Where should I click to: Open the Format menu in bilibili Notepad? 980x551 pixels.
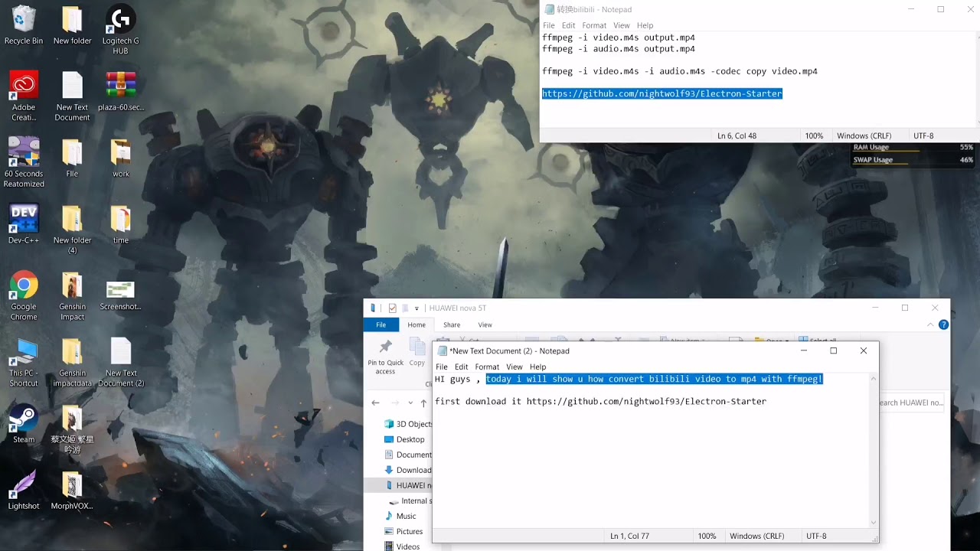[594, 25]
